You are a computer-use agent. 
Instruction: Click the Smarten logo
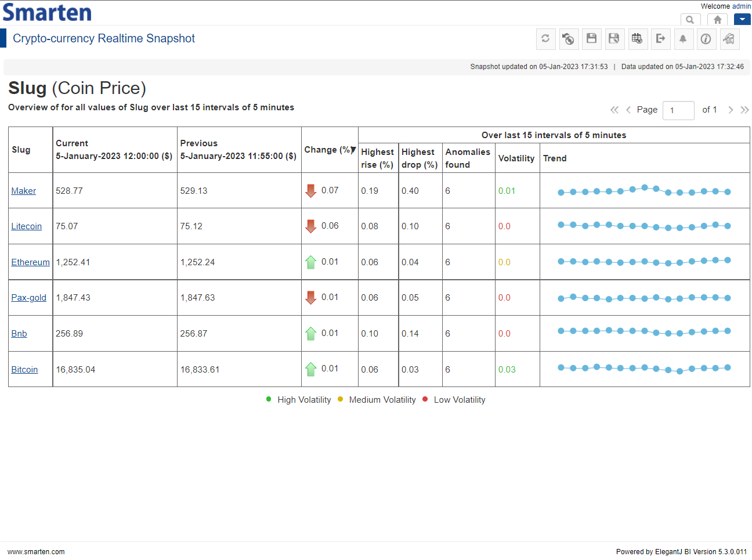pos(47,12)
